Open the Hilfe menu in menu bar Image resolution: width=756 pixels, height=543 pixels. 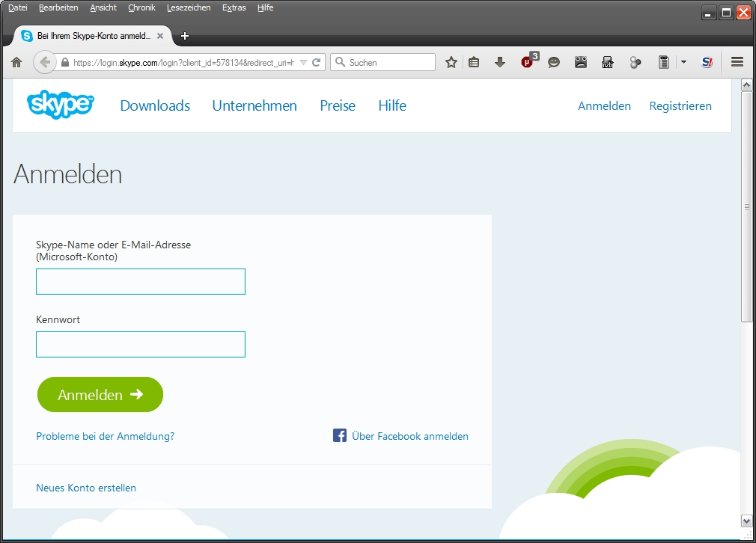point(265,7)
